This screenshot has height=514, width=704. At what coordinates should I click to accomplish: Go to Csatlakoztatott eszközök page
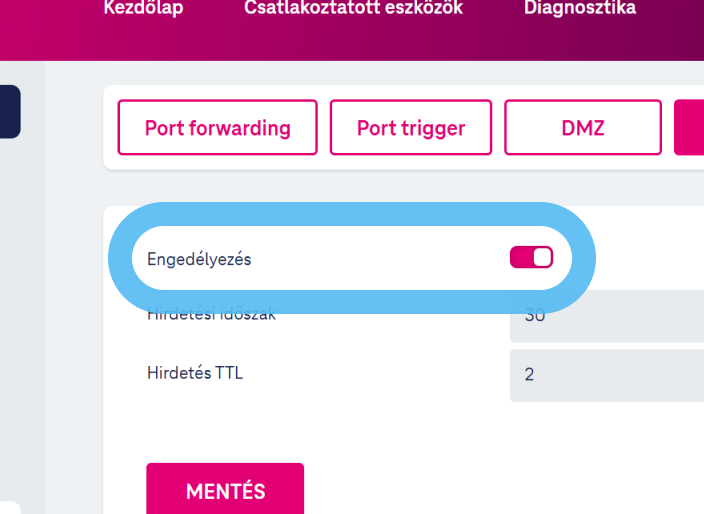click(x=353, y=8)
